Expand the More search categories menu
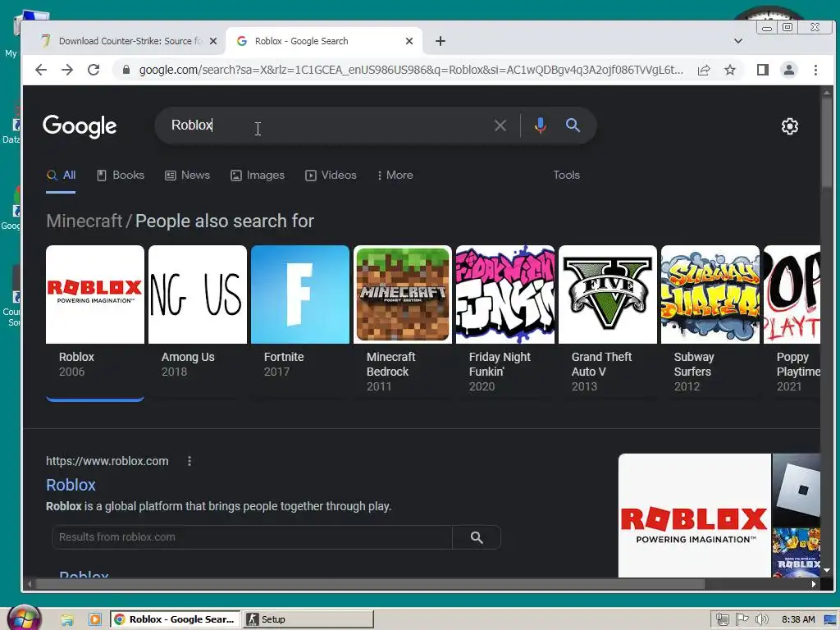Viewport: 840px width, 630px height. pyautogui.click(x=395, y=176)
